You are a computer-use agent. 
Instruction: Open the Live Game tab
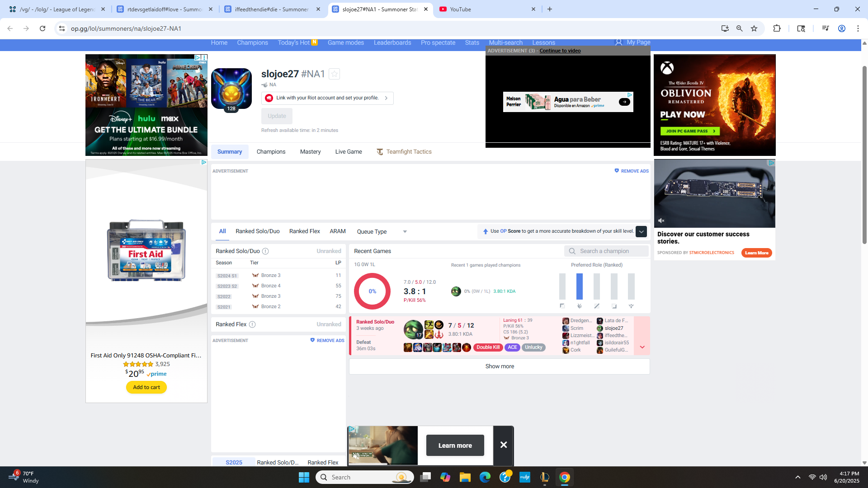[x=349, y=152]
